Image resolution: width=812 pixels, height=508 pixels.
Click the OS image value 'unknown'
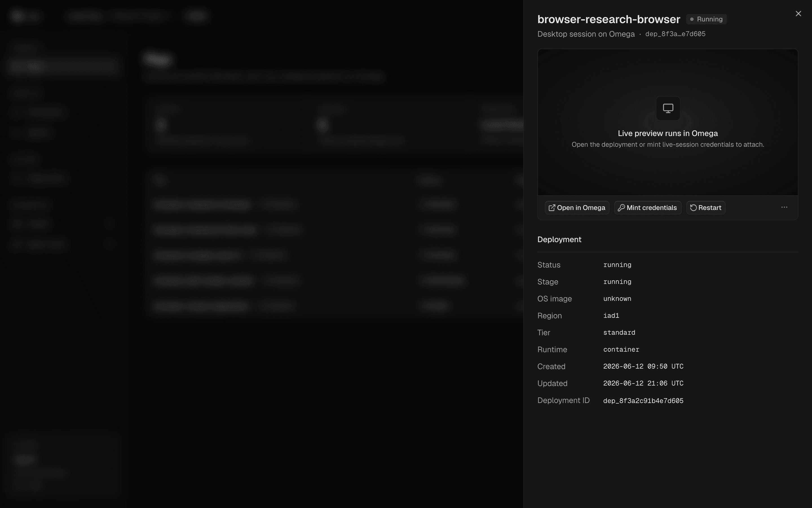(x=617, y=299)
